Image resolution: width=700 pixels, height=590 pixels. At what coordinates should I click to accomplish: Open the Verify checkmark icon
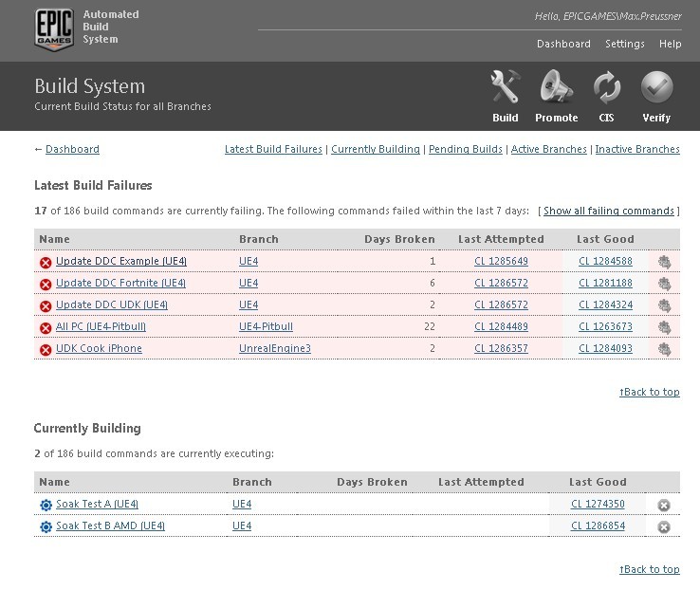pyautogui.click(x=656, y=86)
